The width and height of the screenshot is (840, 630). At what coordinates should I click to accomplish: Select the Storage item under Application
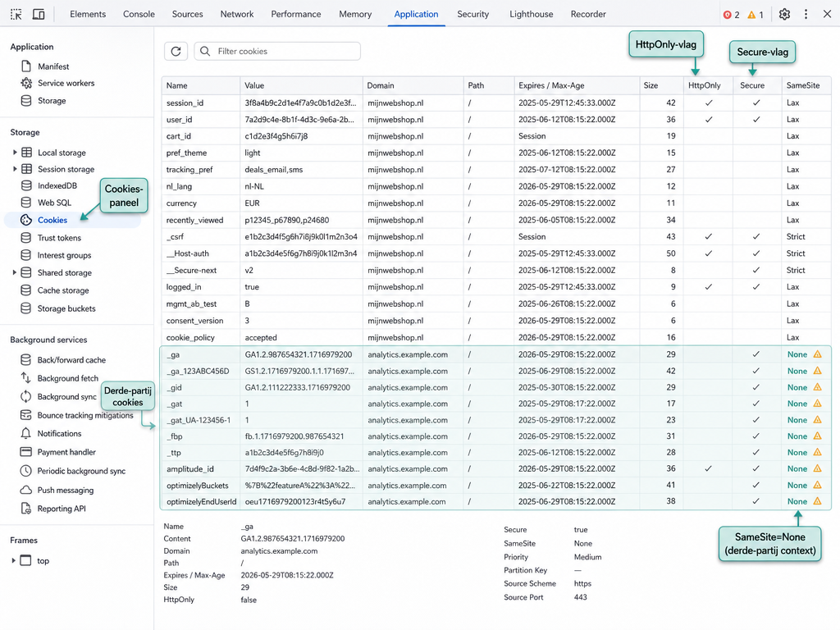click(52, 101)
